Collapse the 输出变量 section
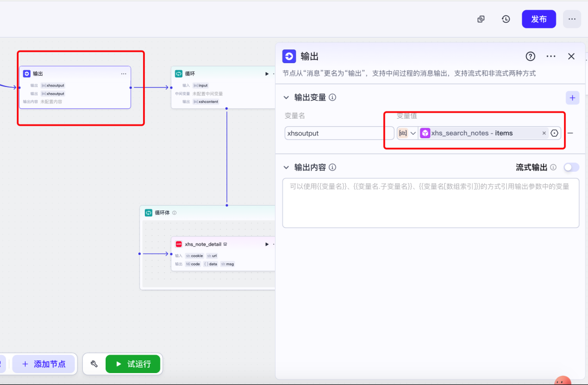This screenshot has height=385, width=588. tap(286, 97)
